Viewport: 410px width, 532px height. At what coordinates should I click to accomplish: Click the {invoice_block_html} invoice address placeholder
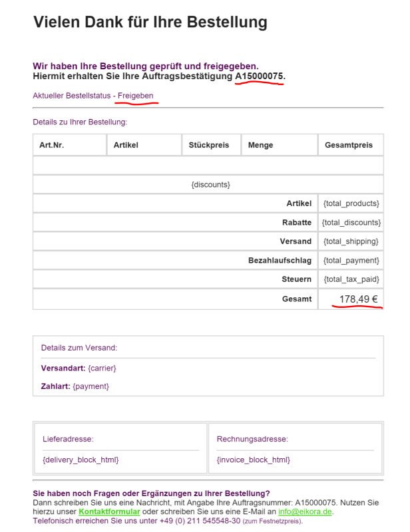[254, 460]
